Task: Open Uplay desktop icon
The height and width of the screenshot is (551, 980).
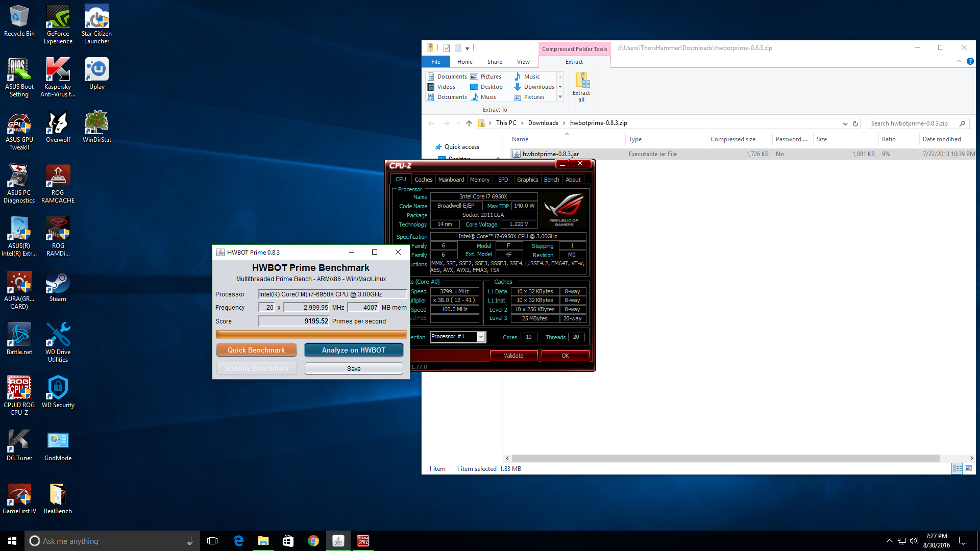Action: 97,74
